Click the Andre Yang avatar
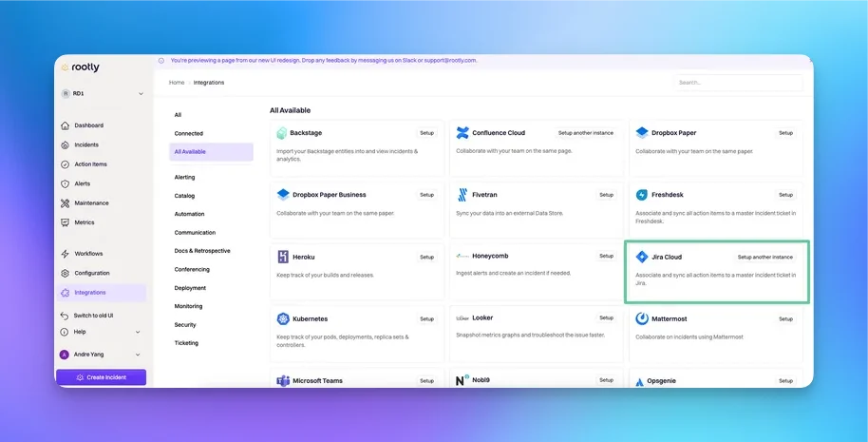 65,355
